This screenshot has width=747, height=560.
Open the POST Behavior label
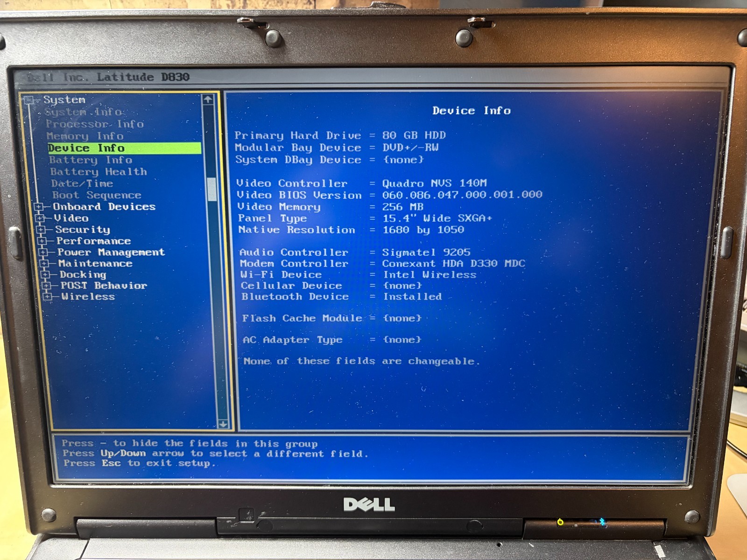tap(104, 286)
